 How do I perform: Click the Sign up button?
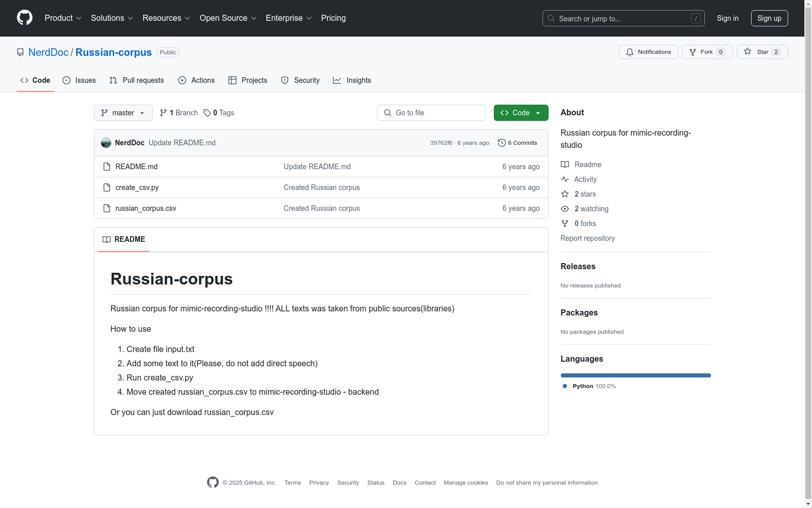pyautogui.click(x=769, y=18)
